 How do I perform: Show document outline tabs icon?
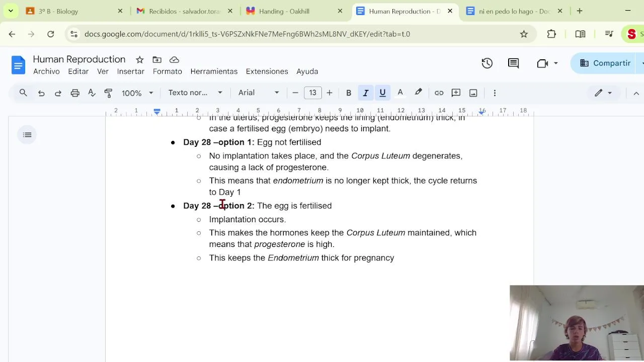click(x=27, y=135)
